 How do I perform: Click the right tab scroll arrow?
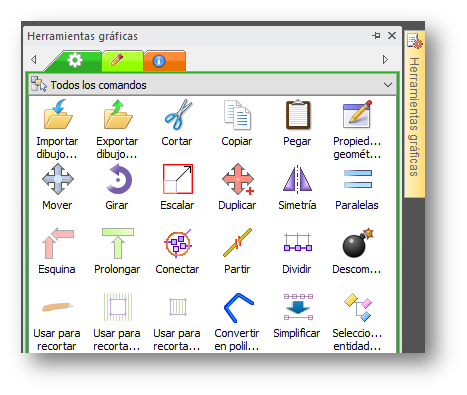[x=385, y=59]
